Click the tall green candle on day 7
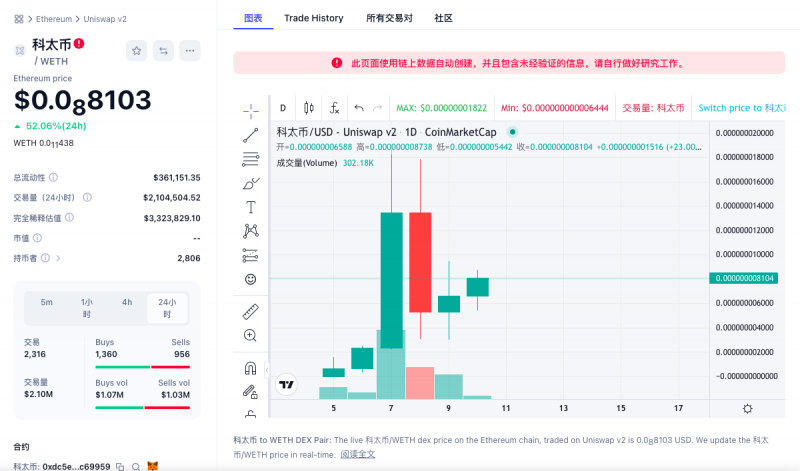 [x=391, y=280]
